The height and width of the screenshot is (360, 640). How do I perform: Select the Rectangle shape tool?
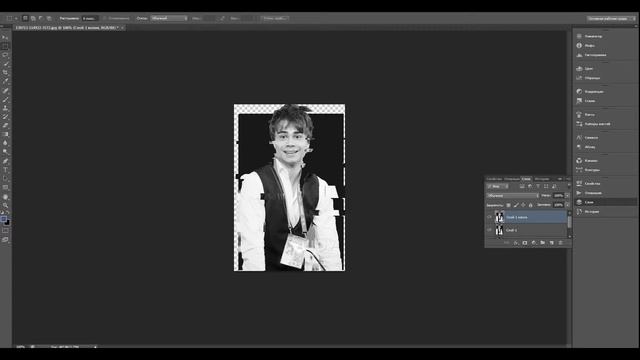5,187
